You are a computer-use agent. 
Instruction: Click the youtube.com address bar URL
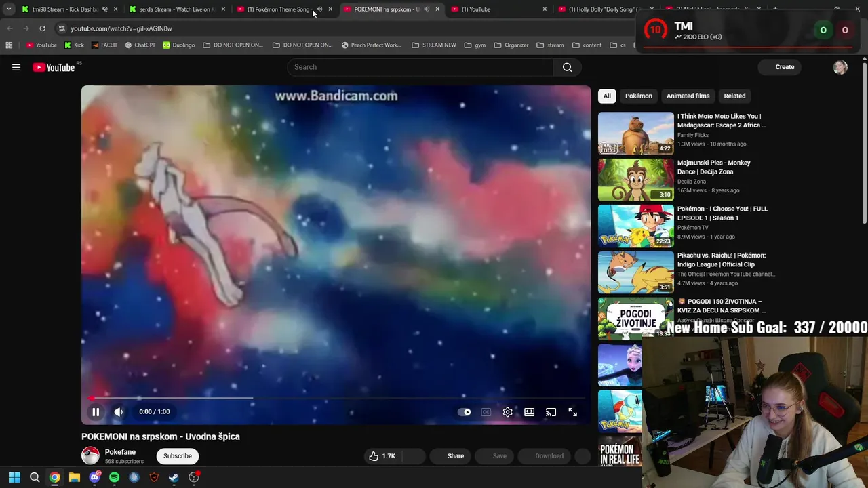click(x=121, y=28)
